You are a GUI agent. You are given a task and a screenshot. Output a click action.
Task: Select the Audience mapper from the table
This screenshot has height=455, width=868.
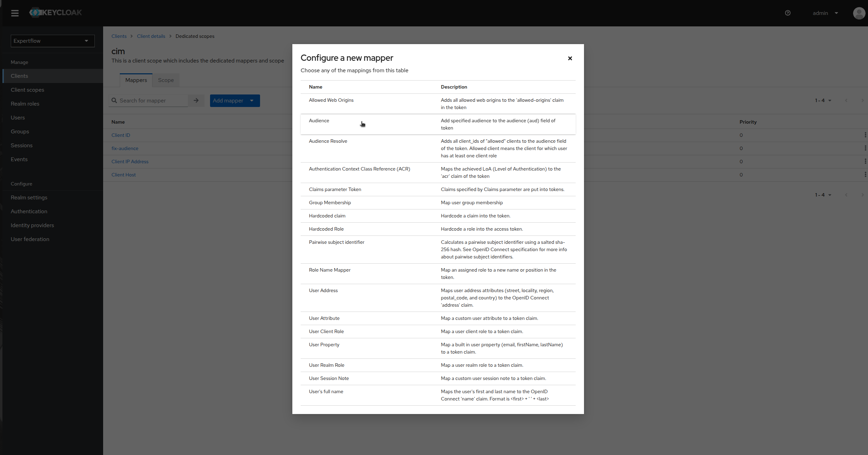pos(319,121)
